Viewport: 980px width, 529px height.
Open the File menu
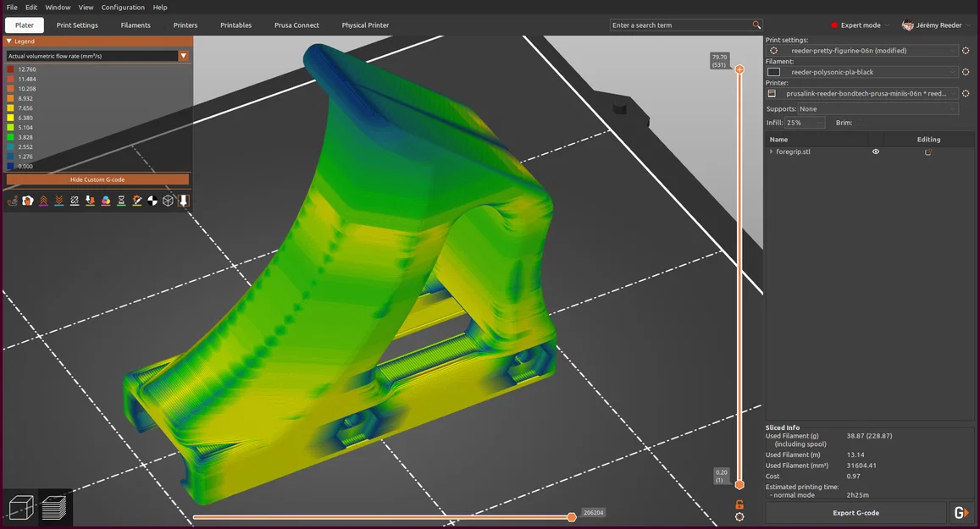point(12,8)
